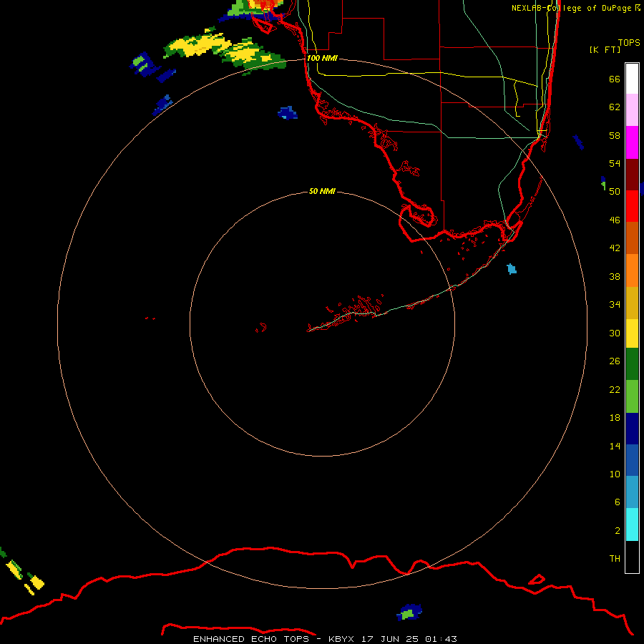Image resolution: width=644 pixels, height=644 pixels.
Task: Click the 22 value on the legend
Action: (615, 389)
